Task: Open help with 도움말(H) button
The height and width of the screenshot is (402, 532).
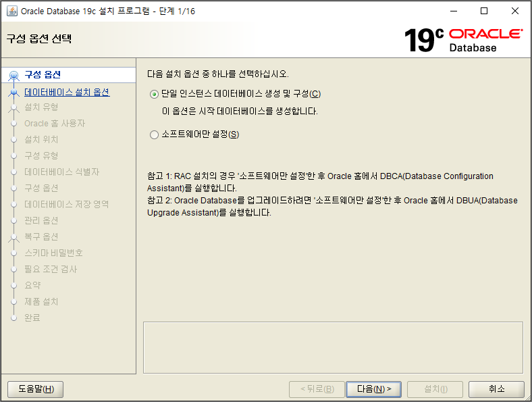Action: (x=36, y=389)
